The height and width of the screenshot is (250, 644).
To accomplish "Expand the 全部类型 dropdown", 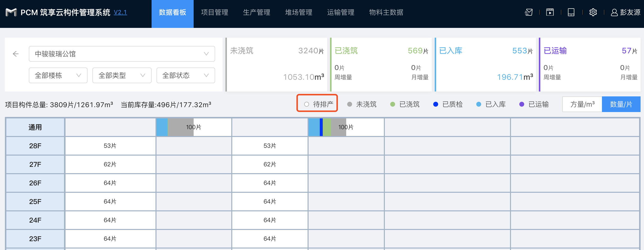I will [x=122, y=75].
